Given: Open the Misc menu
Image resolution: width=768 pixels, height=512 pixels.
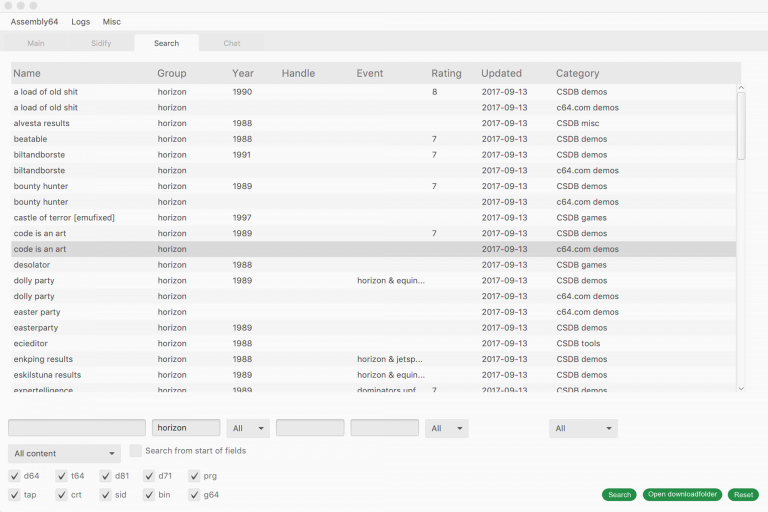Looking at the screenshot, I should pos(112,21).
